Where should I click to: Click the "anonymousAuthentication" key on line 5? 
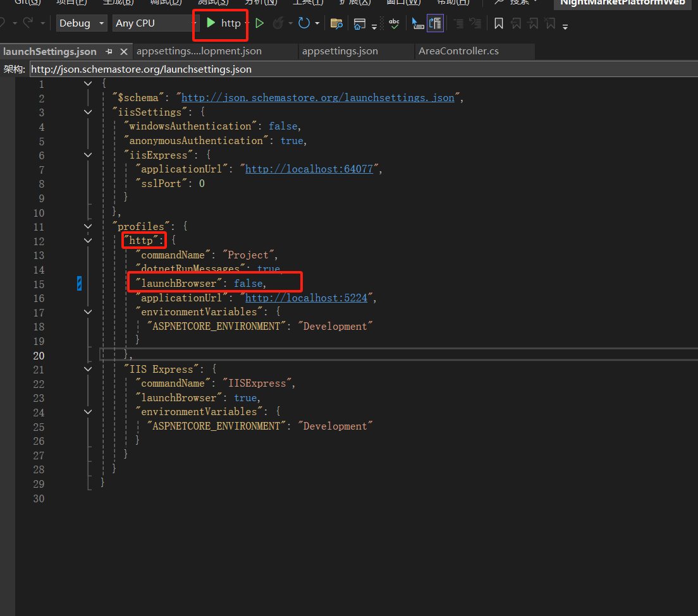[196, 140]
